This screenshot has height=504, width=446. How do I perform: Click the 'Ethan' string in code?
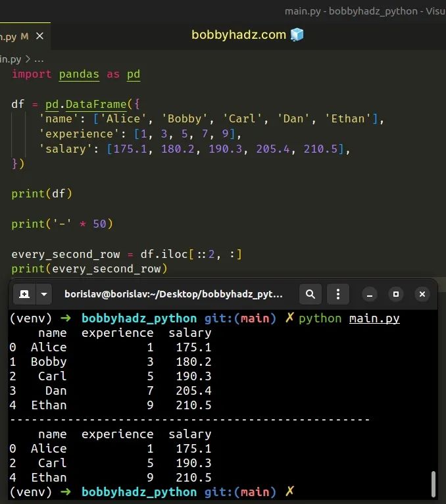coord(348,119)
